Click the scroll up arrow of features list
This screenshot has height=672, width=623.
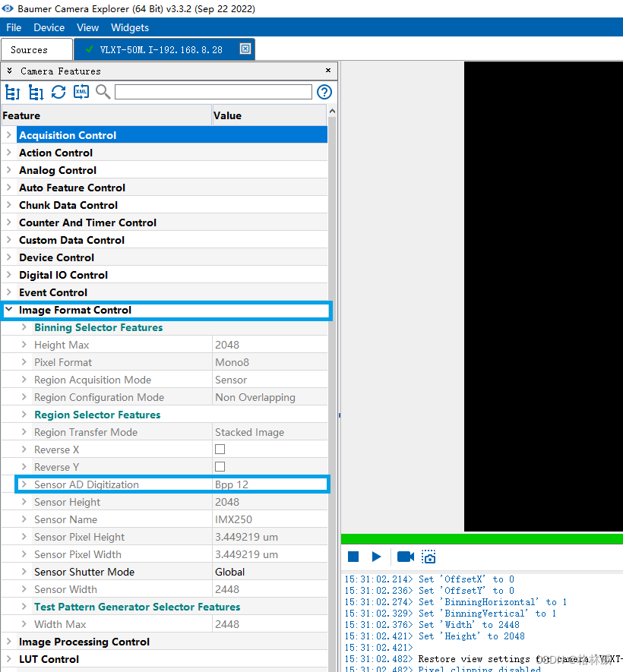coord(332,111)
